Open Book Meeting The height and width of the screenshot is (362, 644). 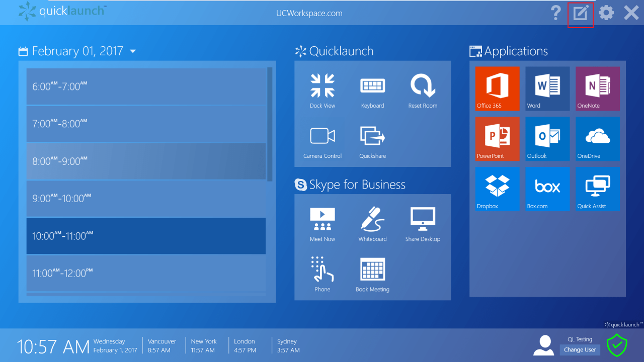[x=373, y=275]
